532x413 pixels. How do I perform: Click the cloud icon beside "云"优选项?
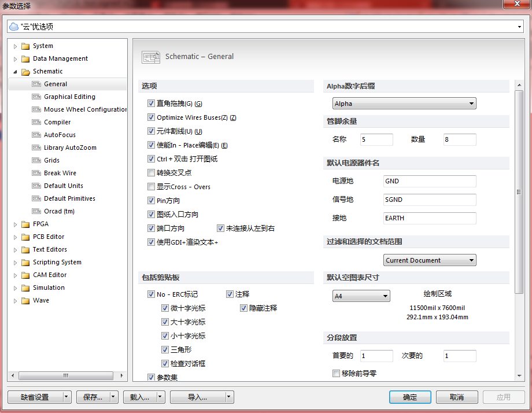click(14, 27)
